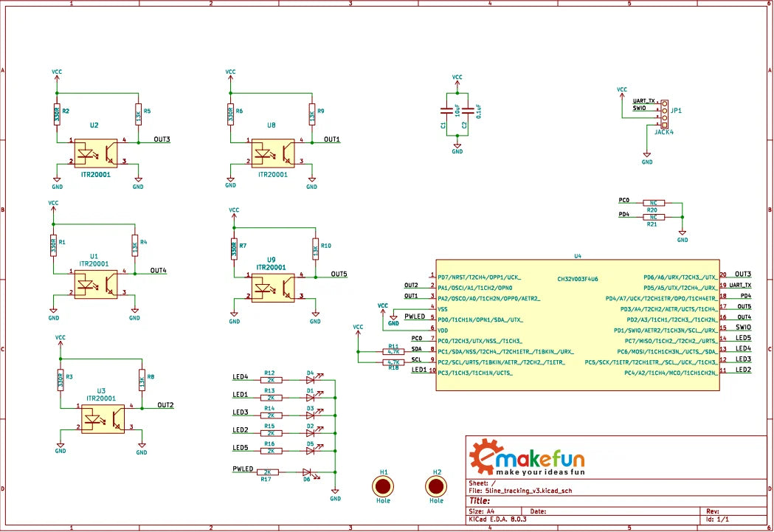Click the PD4 label left of R21
This screenshot has height=532, width=774.
(624, 214)
